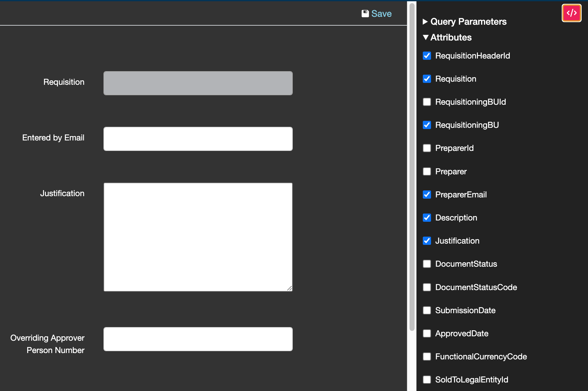Check the PreparerId attribute

[x=427, y=148]
